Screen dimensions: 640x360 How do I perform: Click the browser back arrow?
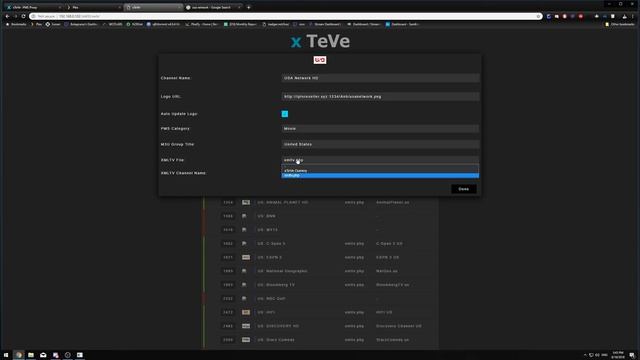click(7, 16)
